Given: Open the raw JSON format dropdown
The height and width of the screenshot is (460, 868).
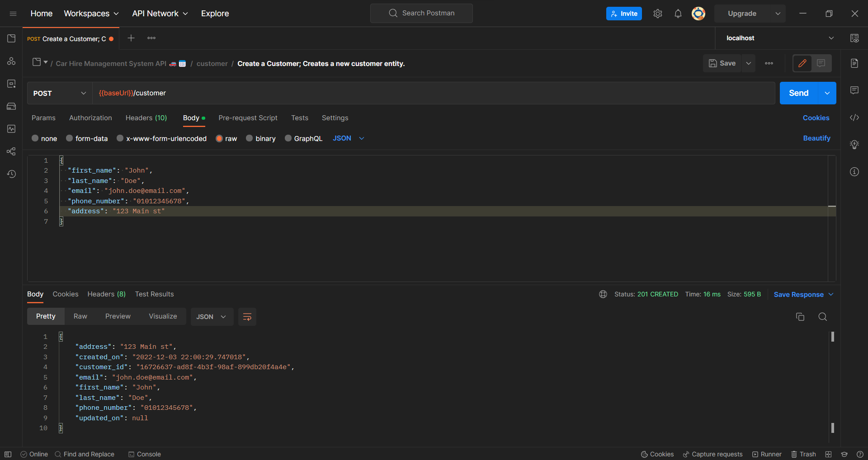Looking at the screenshot, I should coord(349,138).
